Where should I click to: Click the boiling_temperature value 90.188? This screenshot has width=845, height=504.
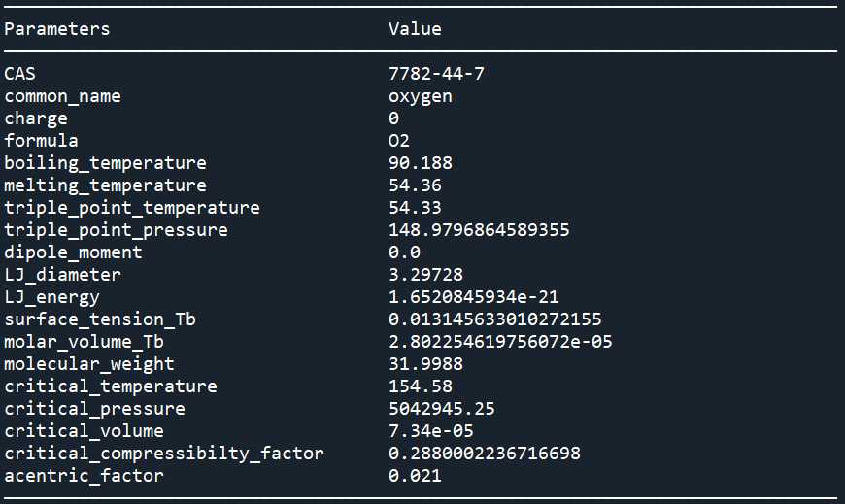point(420,163)
